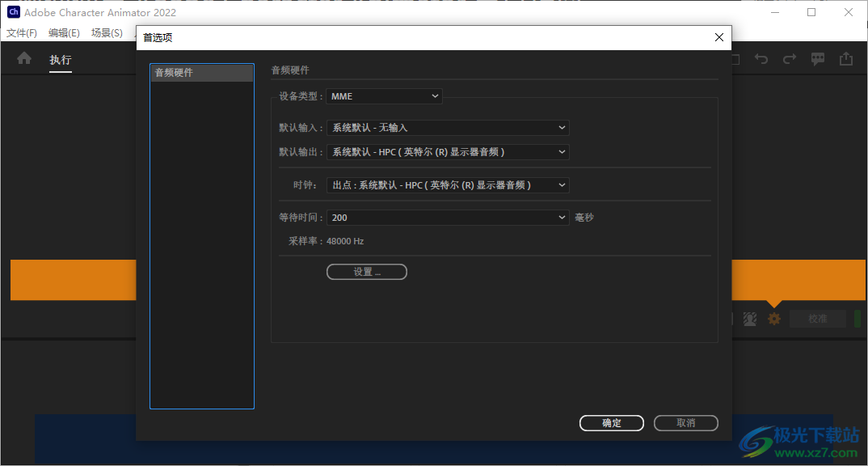This screenshot has width=868, height=466.
Task: Click the face tracking icon
Action: (749, 319)
